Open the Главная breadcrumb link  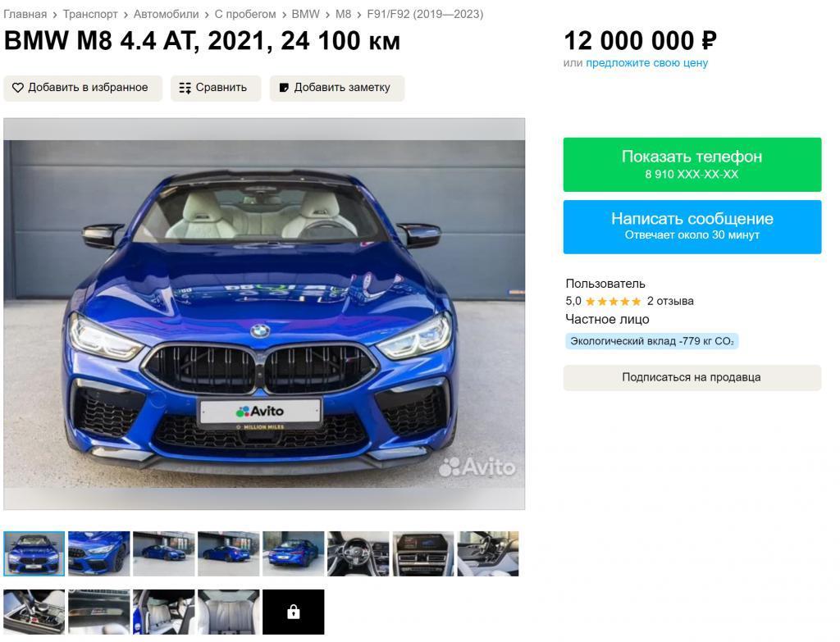click(x=25, y=15)
